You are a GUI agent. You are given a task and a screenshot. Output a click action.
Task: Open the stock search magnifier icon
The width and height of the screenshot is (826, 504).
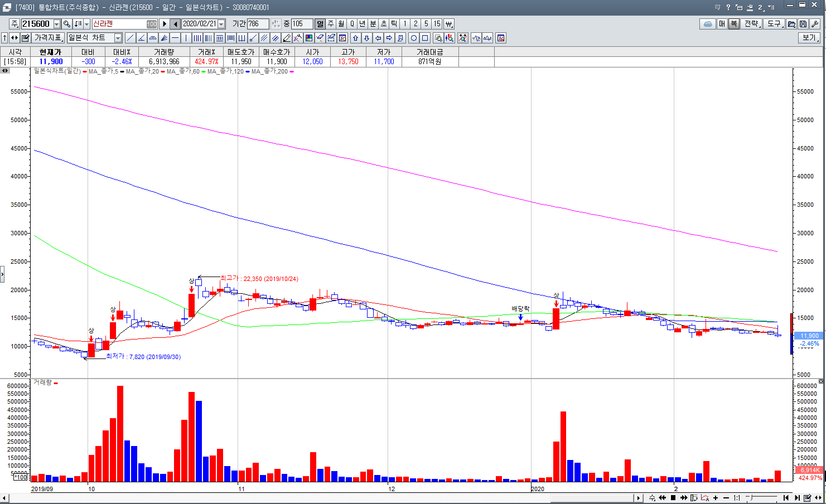(x=67, y=24)
